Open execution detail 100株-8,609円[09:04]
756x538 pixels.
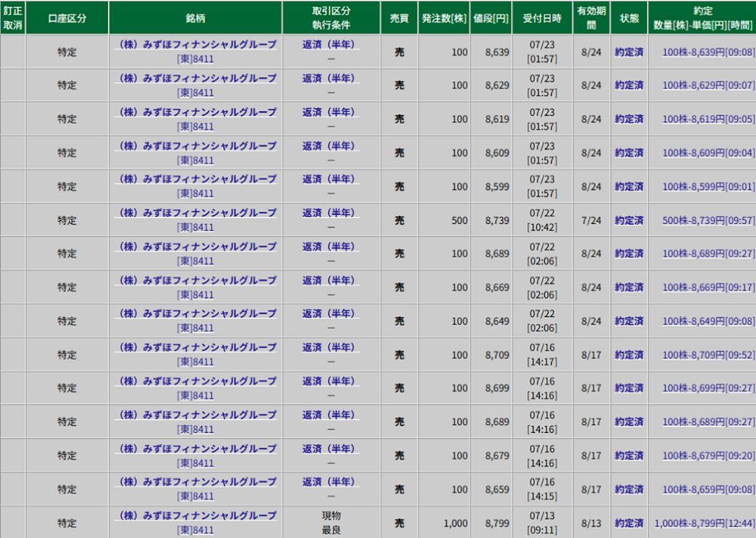(x=708, y=153)
